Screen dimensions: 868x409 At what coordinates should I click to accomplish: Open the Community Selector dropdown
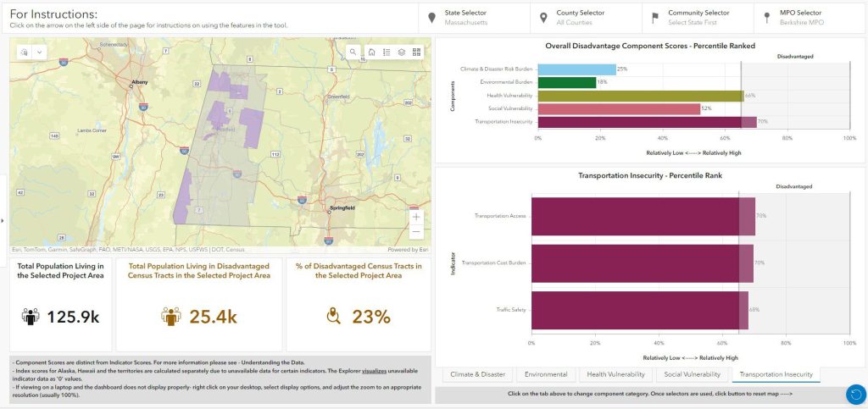pyautogui.click(x=698, y=18)
